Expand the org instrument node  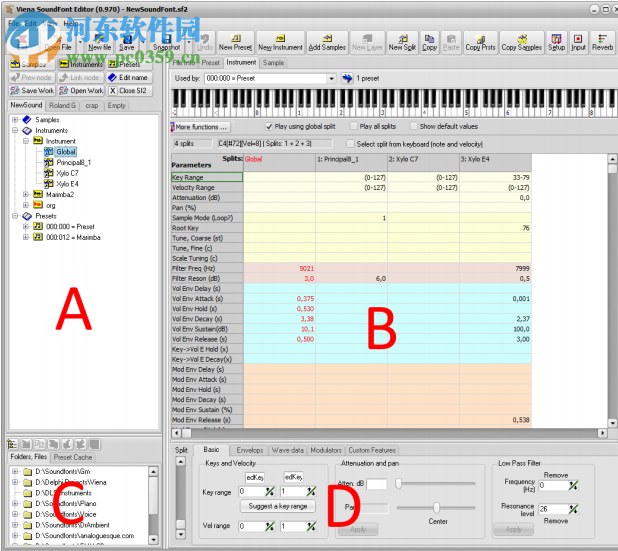pyautogui.click(x=26, y=205)
